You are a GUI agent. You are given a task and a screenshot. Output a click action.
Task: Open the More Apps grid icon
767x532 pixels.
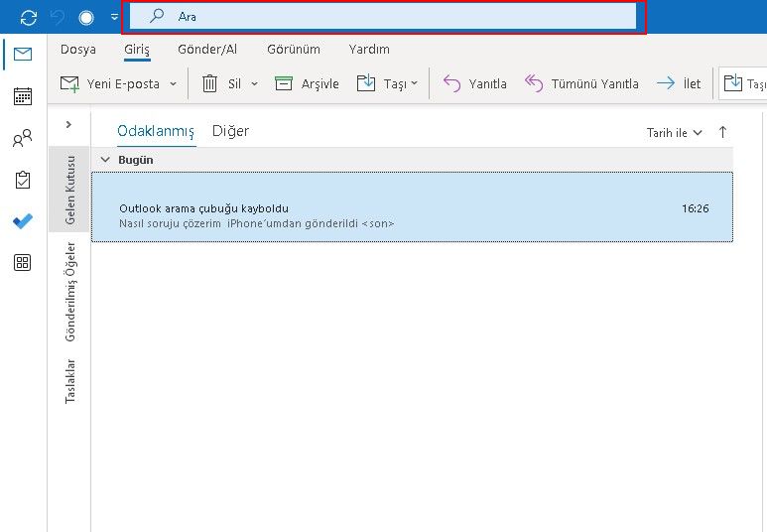pyautogui.click(x=22, y=263)
